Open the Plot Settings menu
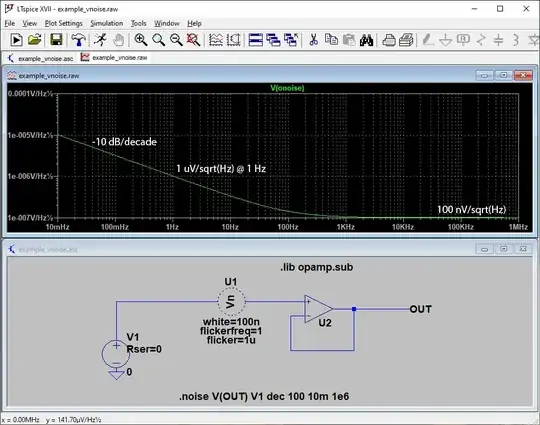This screenshot has height=425, width=540. [x=64, y=23]
